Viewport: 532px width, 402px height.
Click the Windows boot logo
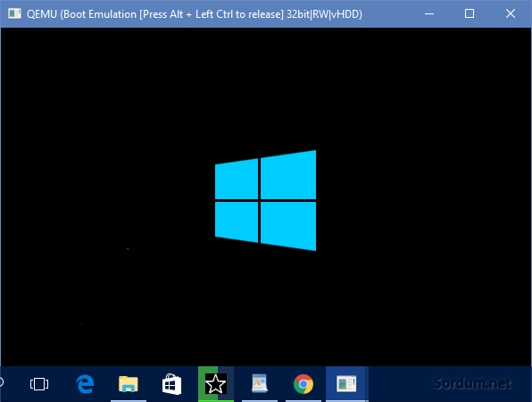(x=265, y=200)
